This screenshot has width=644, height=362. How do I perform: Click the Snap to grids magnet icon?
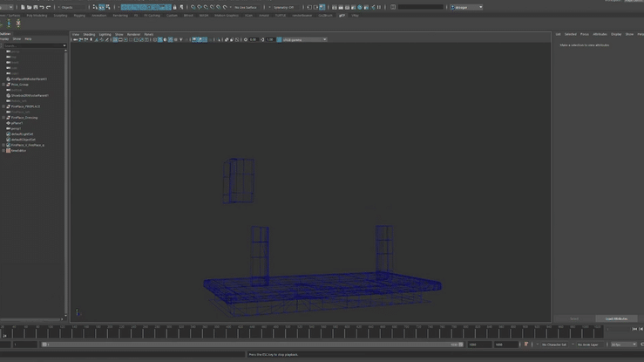point(193,7)
